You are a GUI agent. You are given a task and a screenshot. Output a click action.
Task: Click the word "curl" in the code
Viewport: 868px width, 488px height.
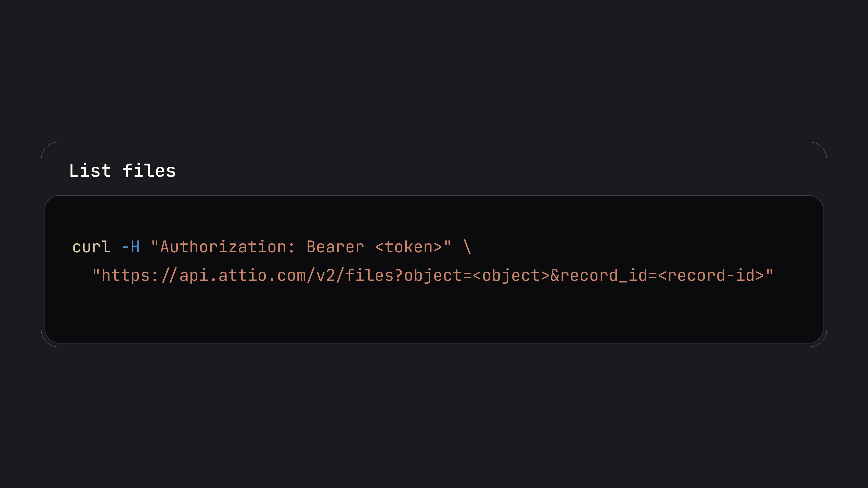91,247
